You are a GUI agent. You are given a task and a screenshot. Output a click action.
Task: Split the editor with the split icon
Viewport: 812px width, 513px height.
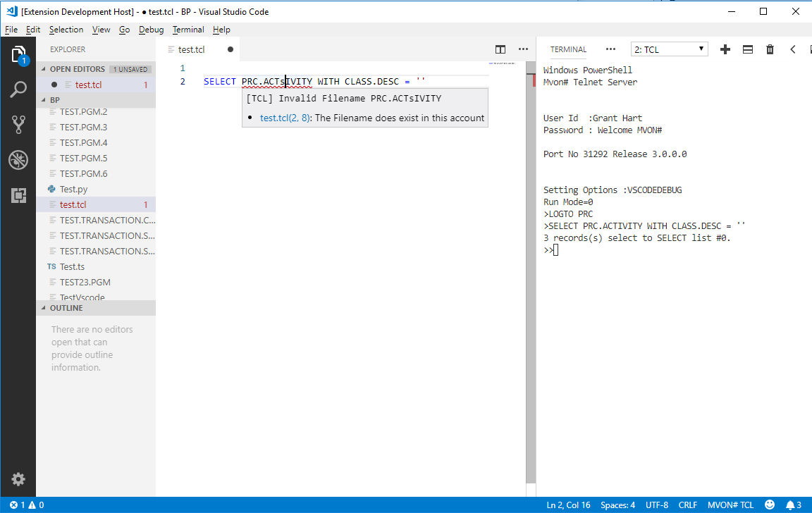(500, 50)
